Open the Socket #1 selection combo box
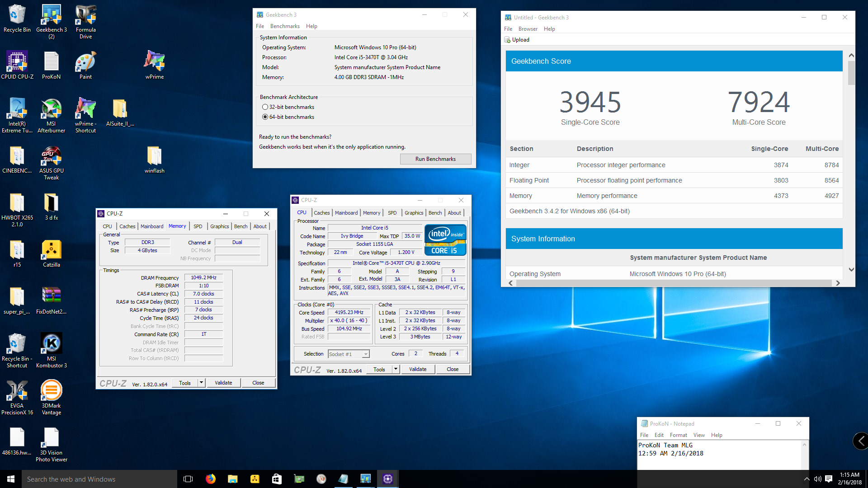 (349, 354)
